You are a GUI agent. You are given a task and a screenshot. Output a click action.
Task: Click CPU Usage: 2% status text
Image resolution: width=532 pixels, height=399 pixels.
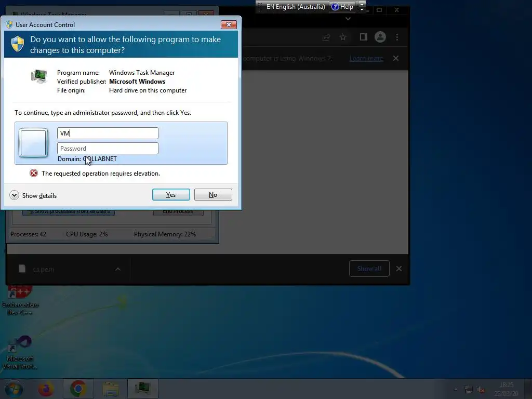click(x=87, y=234)
